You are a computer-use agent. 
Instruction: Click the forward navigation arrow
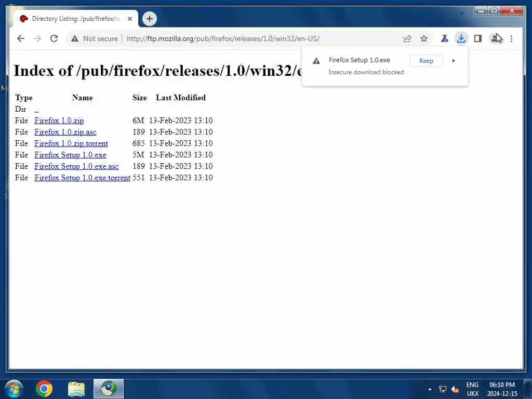(x=37, y=38)
